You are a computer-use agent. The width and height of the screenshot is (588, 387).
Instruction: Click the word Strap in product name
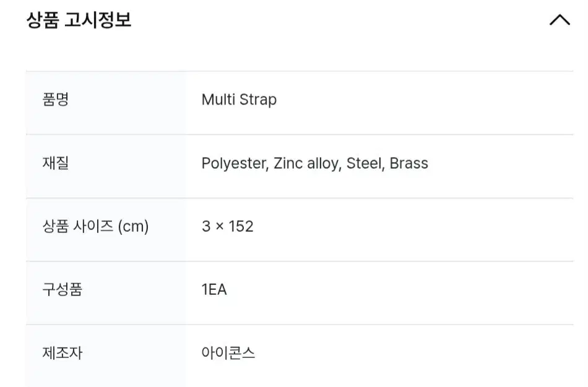pos(256,100)
